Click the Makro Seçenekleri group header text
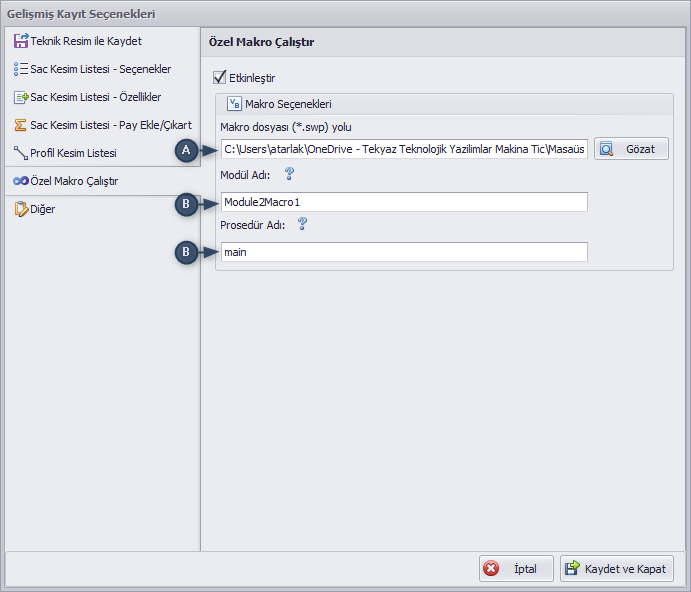Viewport: 691px width, 592px height. tap(288, 104)
